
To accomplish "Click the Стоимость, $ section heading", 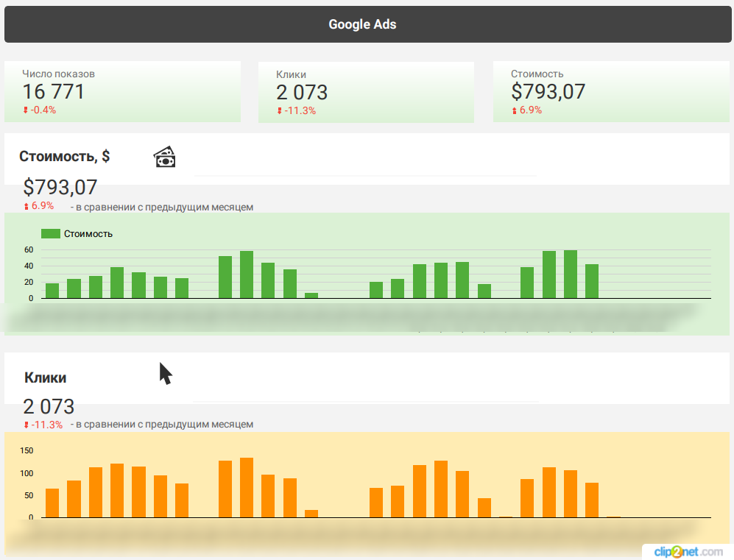I will [x=65, y=156].
